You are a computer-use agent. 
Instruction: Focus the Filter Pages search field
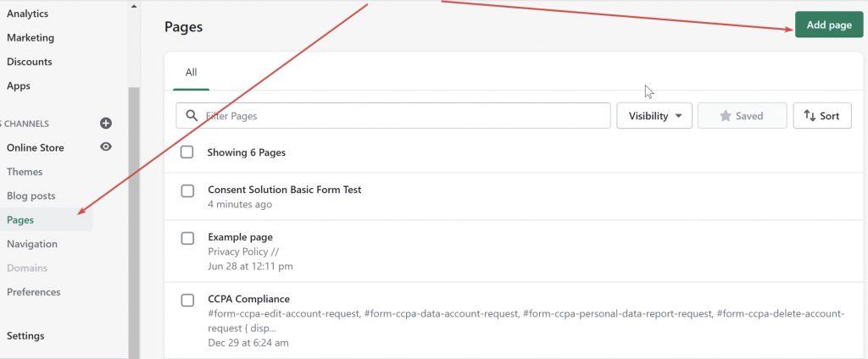coord(398,116)
